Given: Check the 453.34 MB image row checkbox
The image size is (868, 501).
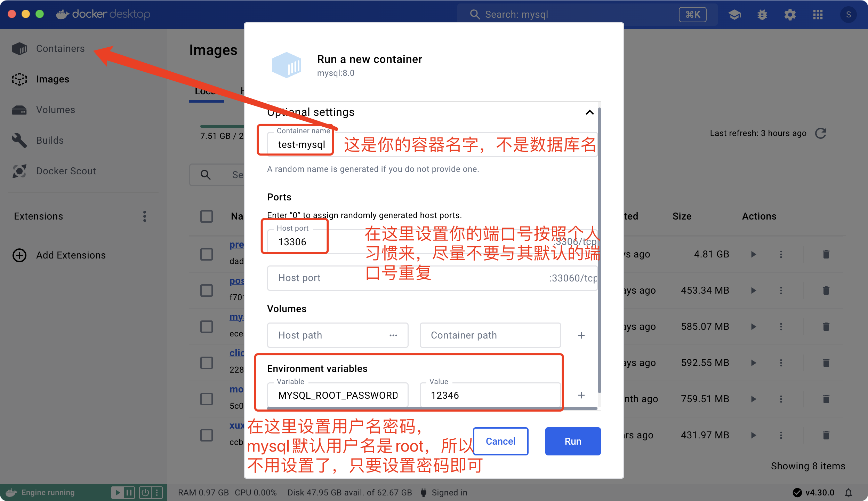Looking at the screenshot, I should tap(207, 290).
